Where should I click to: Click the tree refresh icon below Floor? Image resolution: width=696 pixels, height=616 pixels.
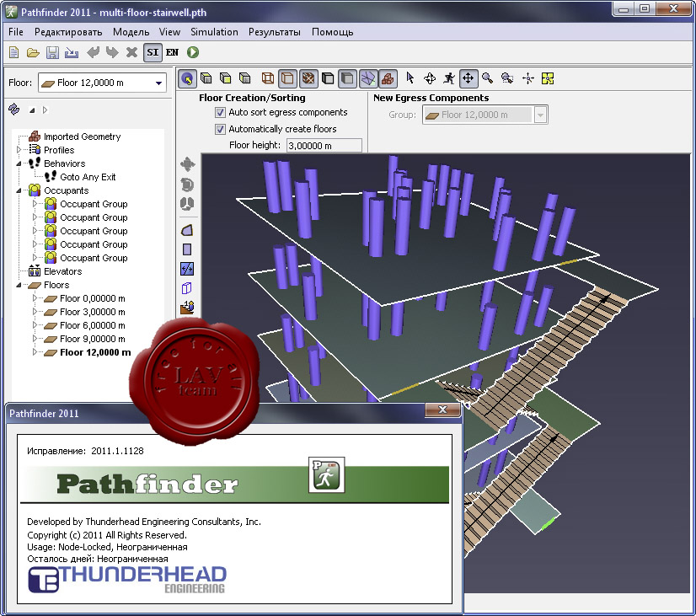[14, 110]
